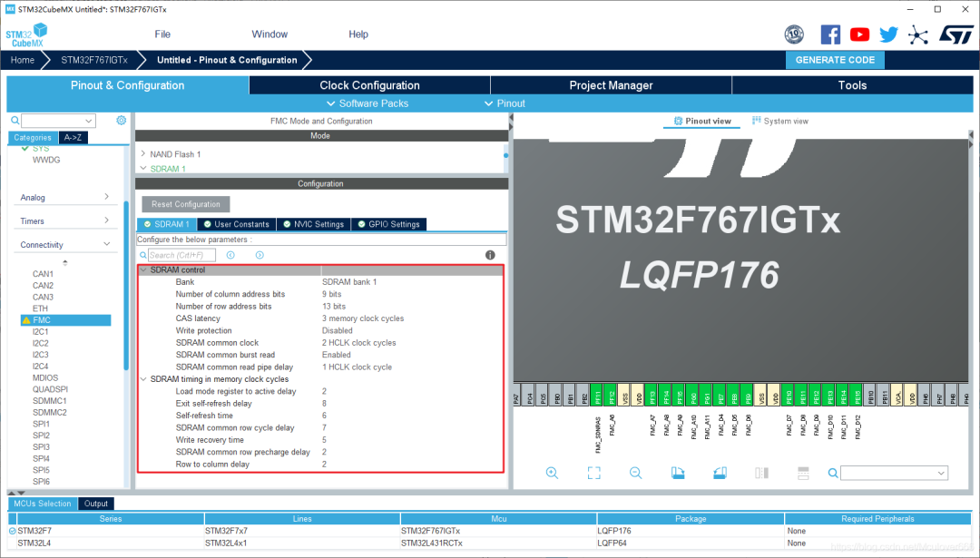The height and width of the screenshot is (558, 980).
Task: Expand Software Packs menu
Action: [367, 103]
